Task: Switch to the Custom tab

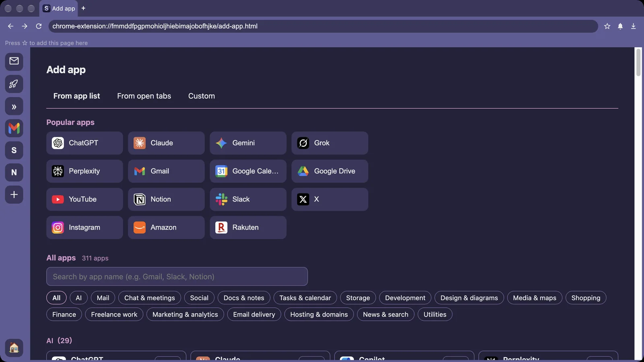Action: [x=202, y=96]
